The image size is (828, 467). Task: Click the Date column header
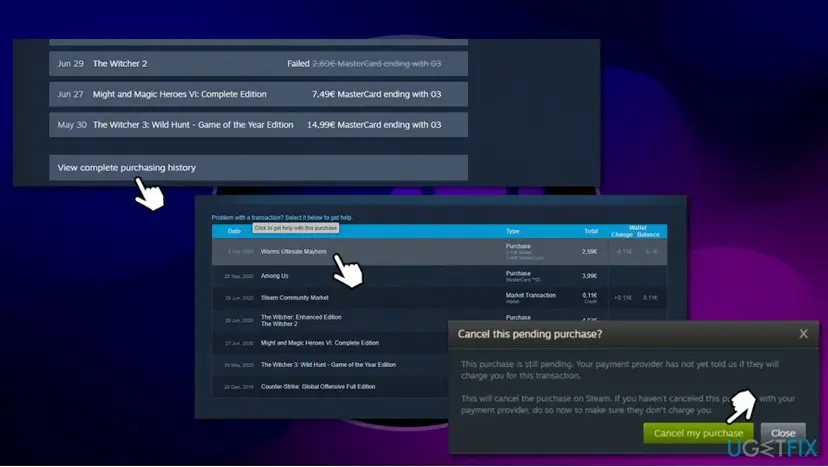click(234, 231)
